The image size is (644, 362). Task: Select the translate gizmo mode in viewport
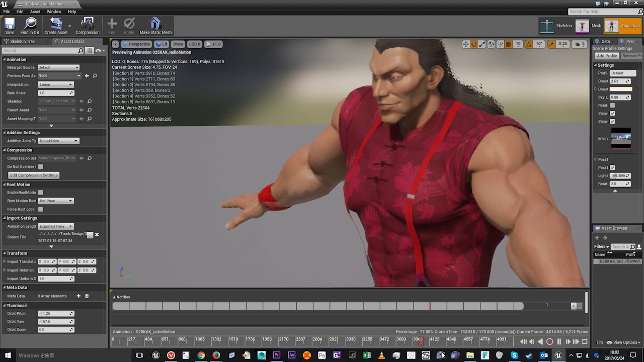click(x=466, y=44)
